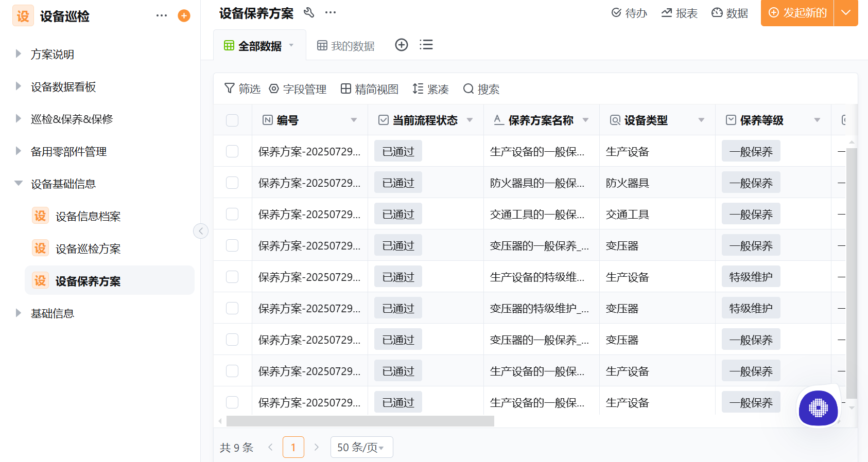Collapse the sidebar with the arrow handle

point(201,231)
